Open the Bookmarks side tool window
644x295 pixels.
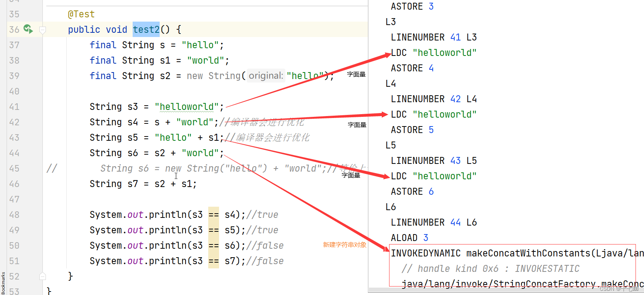click(3, 283)
